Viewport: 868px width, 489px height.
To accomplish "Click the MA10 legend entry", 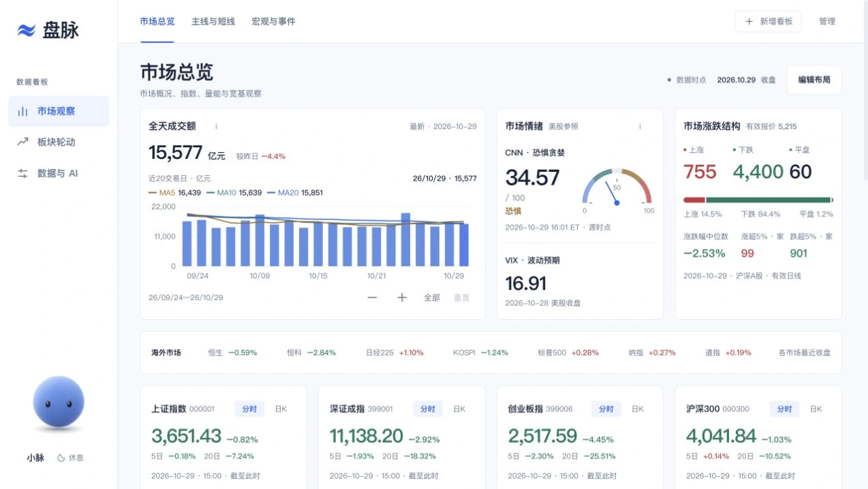I will click(234, 192).
